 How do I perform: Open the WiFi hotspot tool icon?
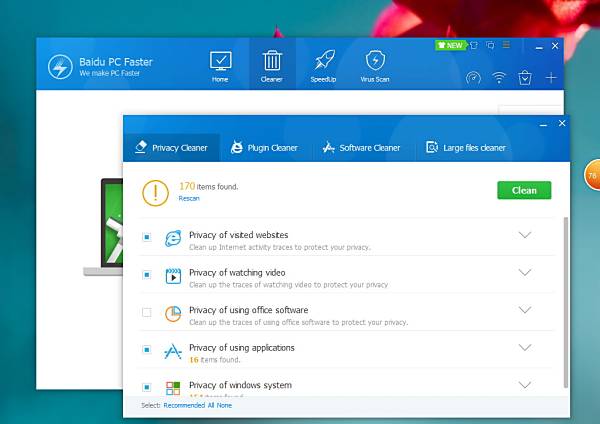(x=499, y=78)
